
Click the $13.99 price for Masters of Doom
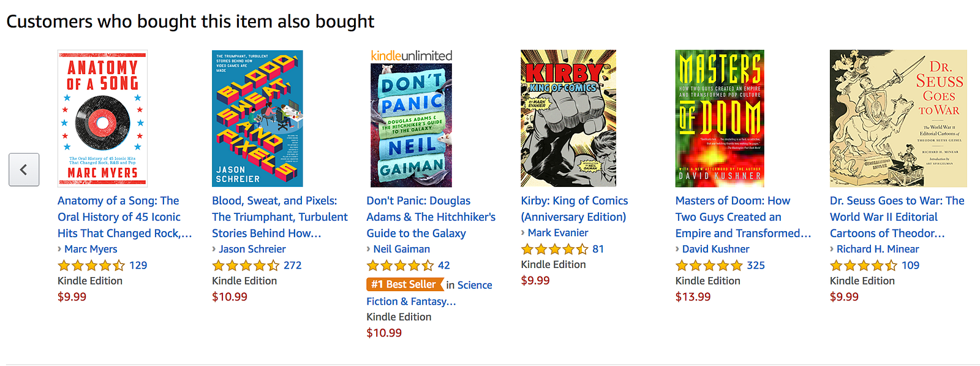(x=693, y=297)
